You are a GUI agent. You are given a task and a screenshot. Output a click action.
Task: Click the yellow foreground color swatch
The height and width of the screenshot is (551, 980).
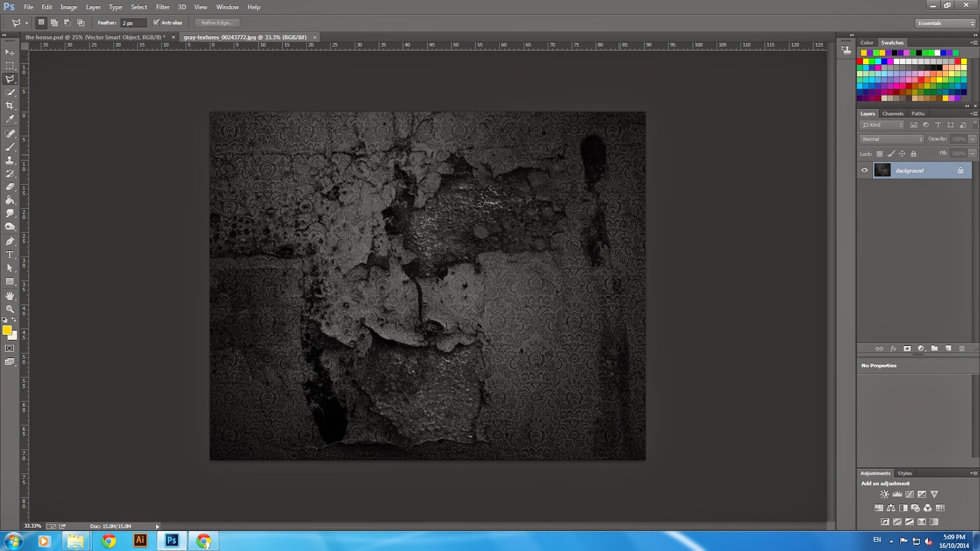[x=7, y=331]
